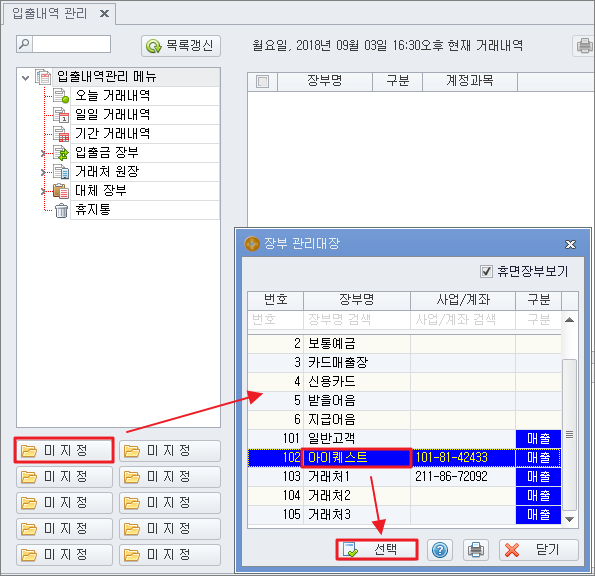Check the select-all box in the table header
This screenshot has height=576, width=595.
click(x=262, y=82)
